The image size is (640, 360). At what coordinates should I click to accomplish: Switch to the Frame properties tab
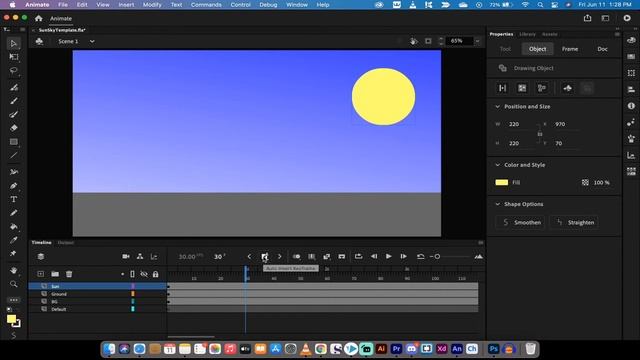570,49
